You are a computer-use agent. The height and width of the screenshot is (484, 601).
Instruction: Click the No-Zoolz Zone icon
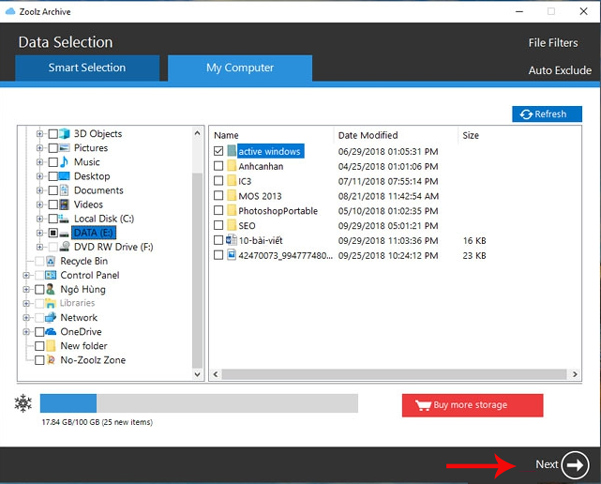coord(51,360)
